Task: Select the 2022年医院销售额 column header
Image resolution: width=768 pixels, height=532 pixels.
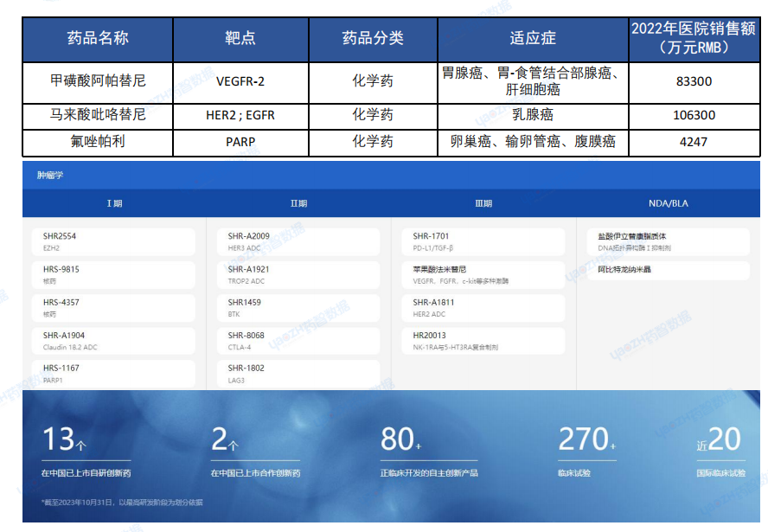Action: (x=693, y=39)
